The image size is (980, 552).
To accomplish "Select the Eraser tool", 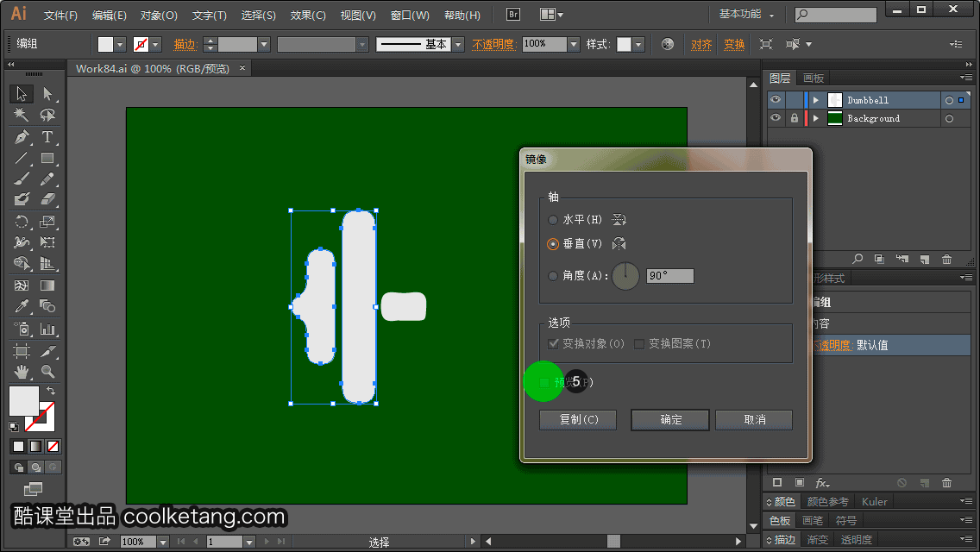I will point(47,199).
